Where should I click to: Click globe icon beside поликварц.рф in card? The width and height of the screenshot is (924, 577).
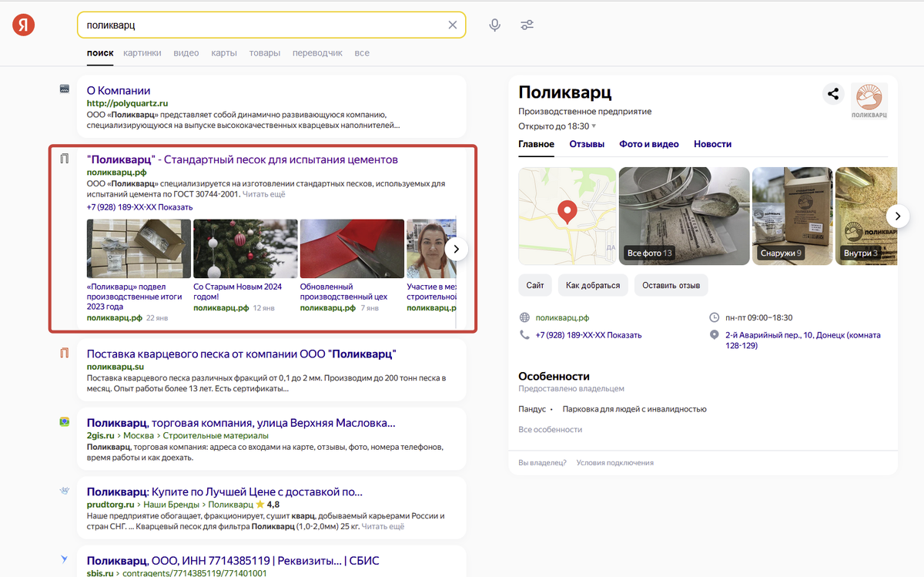[525, 317]
